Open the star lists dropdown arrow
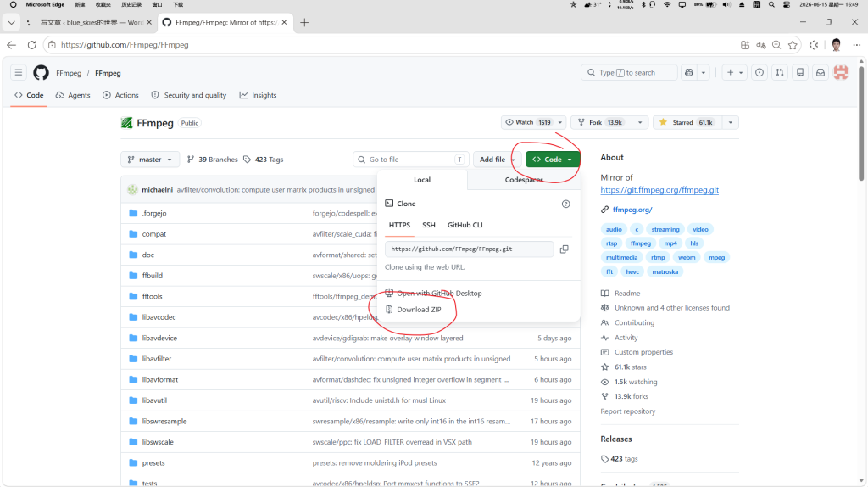 point(730,122)
